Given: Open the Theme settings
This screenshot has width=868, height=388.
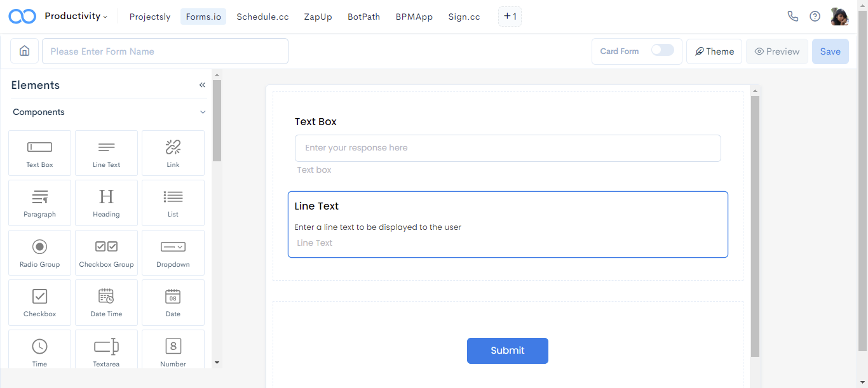Looking at the screenshot, I should coord(714,51).
